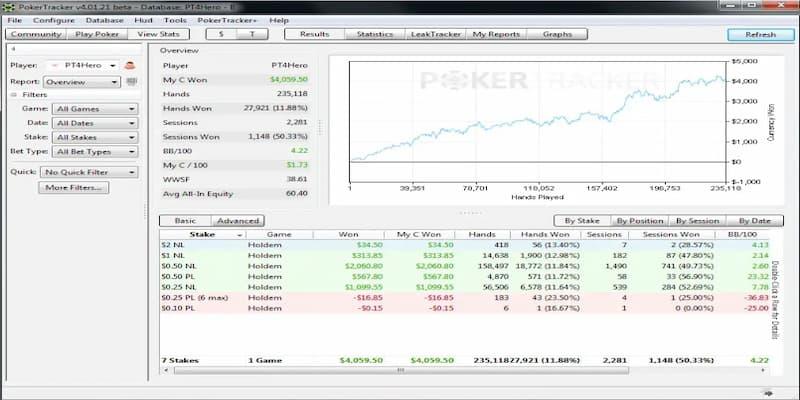Open the Configure menu
This screenshot has height=400, width=800.
[54, 20]
